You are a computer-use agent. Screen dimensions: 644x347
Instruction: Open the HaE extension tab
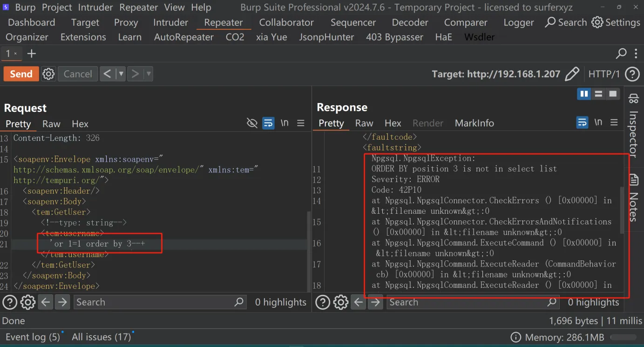point(444,37)
